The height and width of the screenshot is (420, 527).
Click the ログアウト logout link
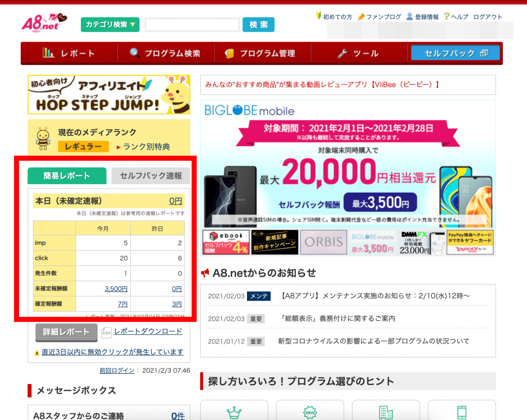487,17
